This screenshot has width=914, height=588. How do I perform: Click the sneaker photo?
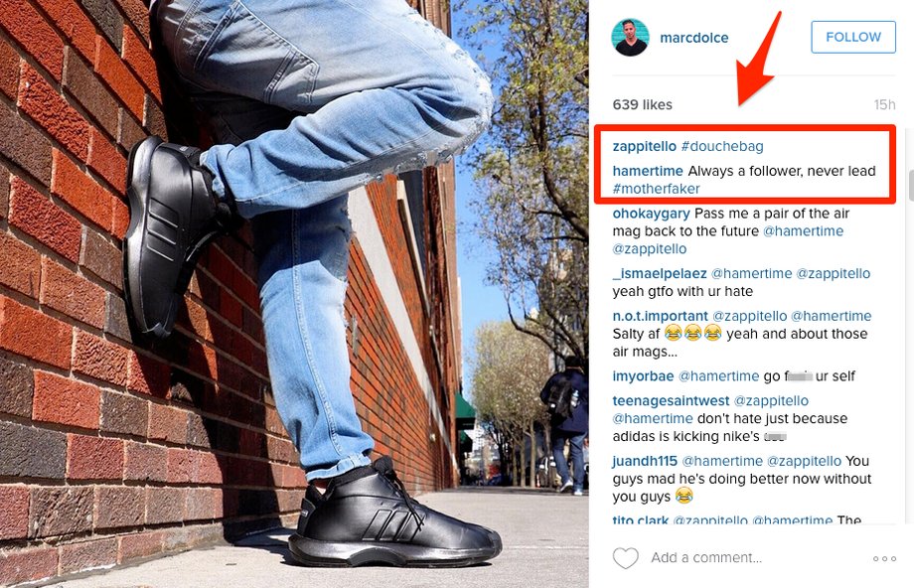[x=294, y=294]
